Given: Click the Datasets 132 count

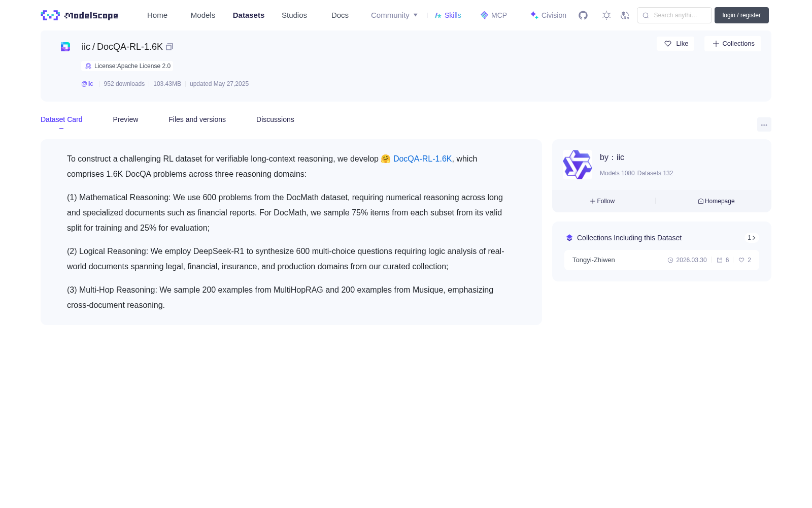Looking at the screenshot, I should 655,173.
